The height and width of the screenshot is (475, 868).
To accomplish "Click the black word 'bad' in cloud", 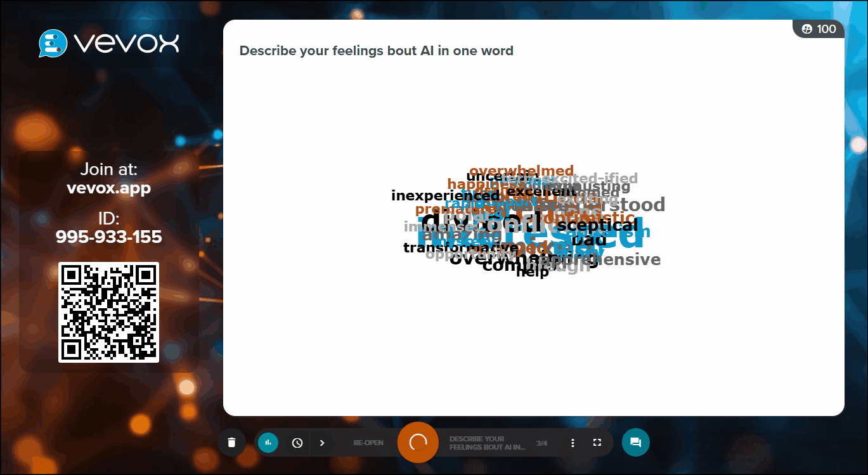I will 589,240.
